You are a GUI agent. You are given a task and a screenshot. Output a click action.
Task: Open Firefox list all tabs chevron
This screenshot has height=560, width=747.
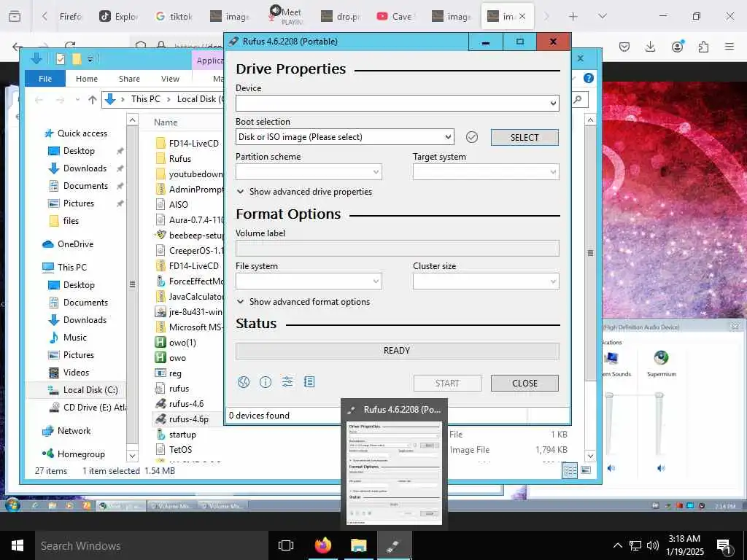[602, 16]
